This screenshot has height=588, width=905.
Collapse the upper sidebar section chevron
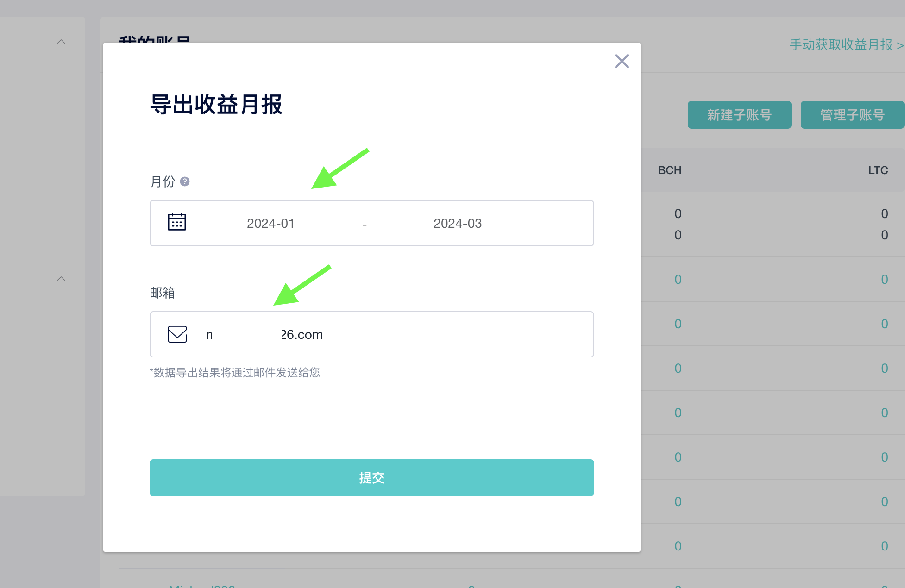pos(61,42)
